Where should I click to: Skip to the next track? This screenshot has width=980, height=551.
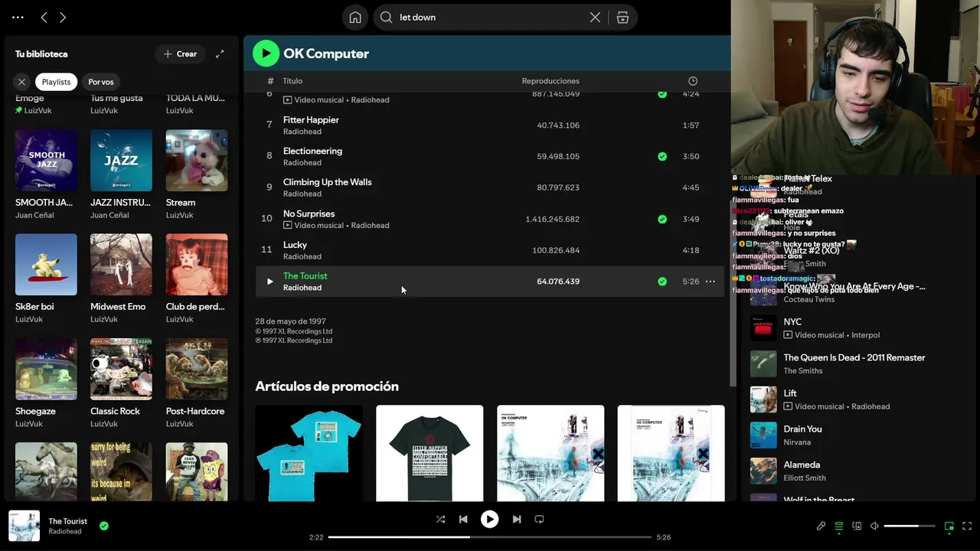(x=517, y=519)
